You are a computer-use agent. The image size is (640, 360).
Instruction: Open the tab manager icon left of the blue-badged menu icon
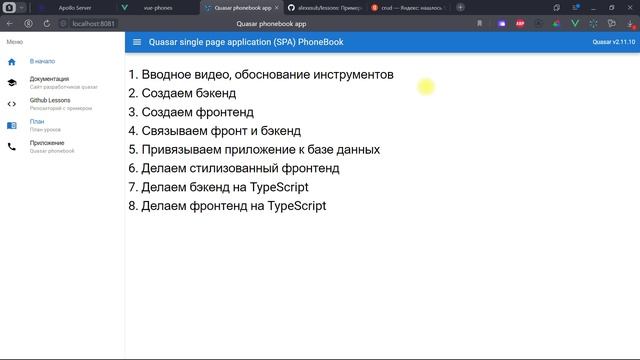coord(557,7)
